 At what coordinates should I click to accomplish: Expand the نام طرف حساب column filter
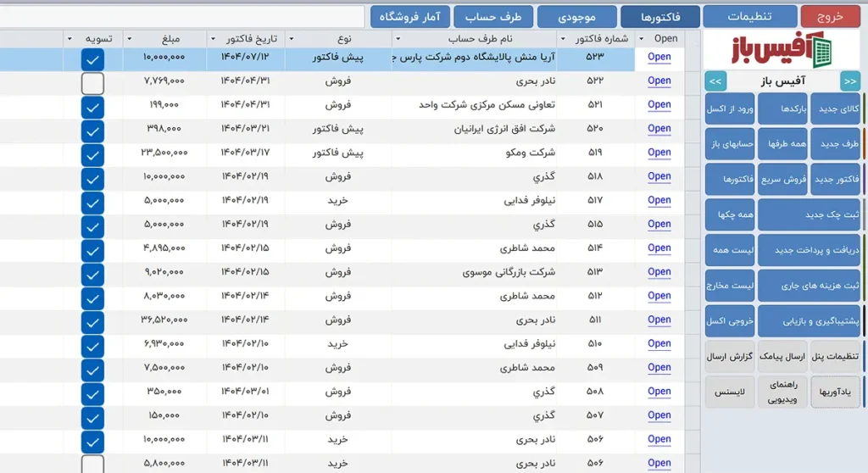[398, 39]
